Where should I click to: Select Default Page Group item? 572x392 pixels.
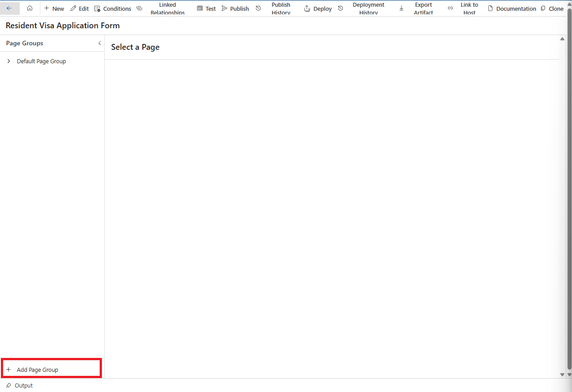coord(41,61)
